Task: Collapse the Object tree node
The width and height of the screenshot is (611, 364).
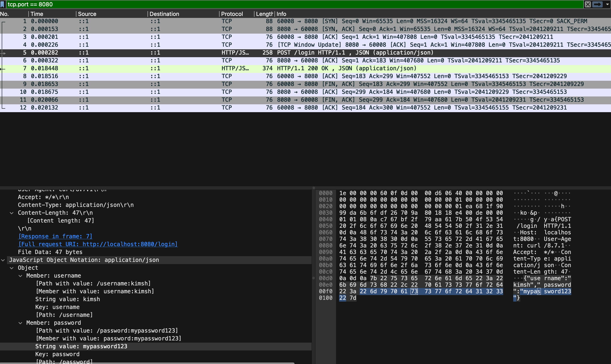Action: 12,268
